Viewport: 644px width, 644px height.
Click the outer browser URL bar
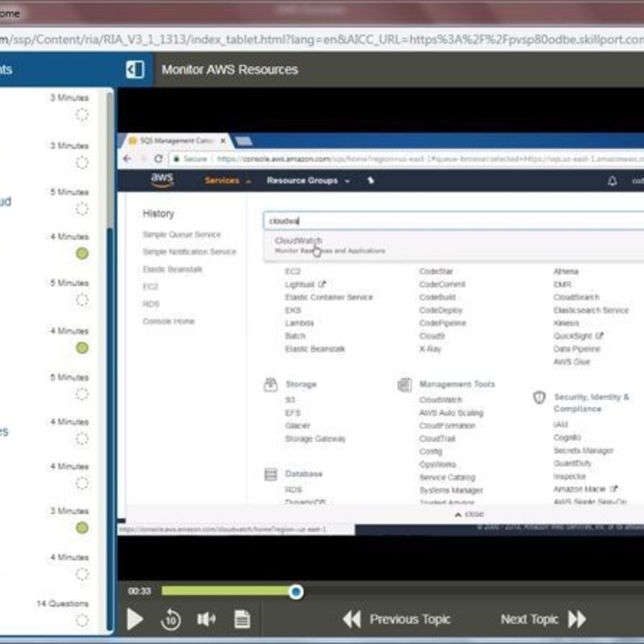[322, 39]
